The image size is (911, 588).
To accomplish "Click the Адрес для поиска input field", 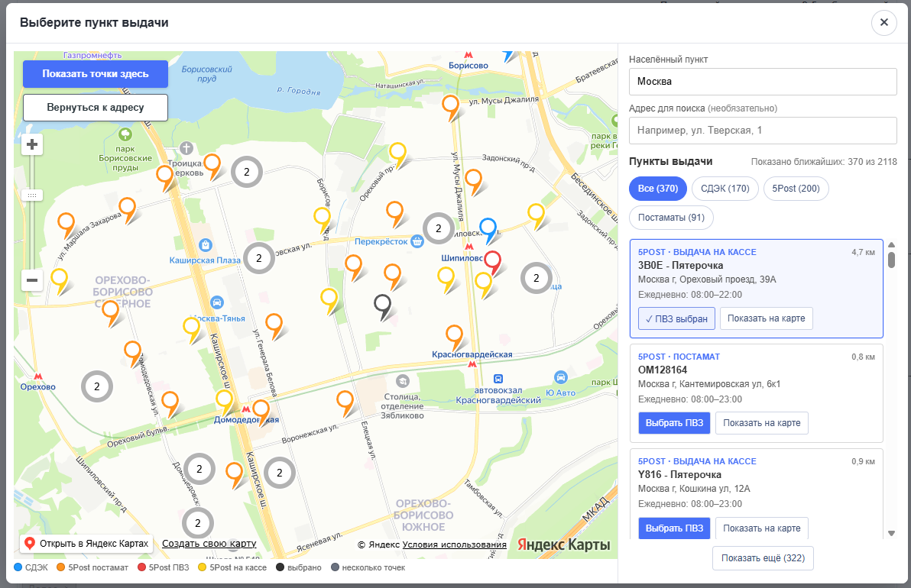I will pyautogui.click(x=763, y=131).
